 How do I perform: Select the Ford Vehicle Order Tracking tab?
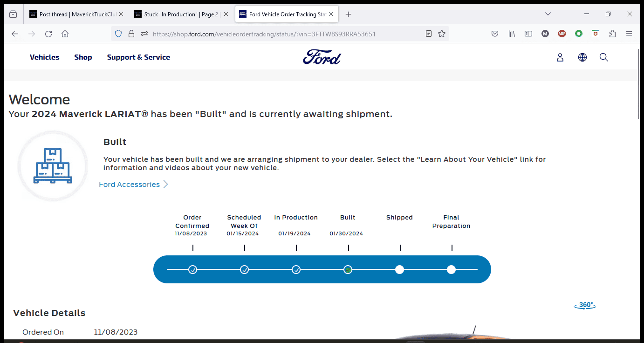[287, 14]
